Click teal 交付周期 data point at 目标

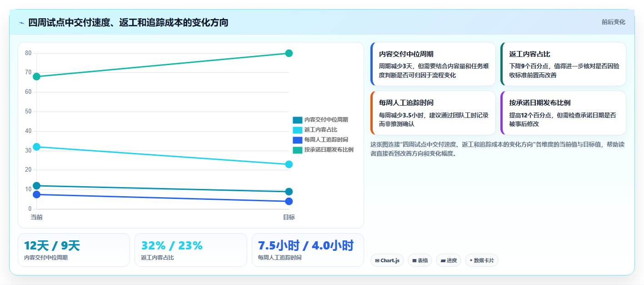[289, 192]
